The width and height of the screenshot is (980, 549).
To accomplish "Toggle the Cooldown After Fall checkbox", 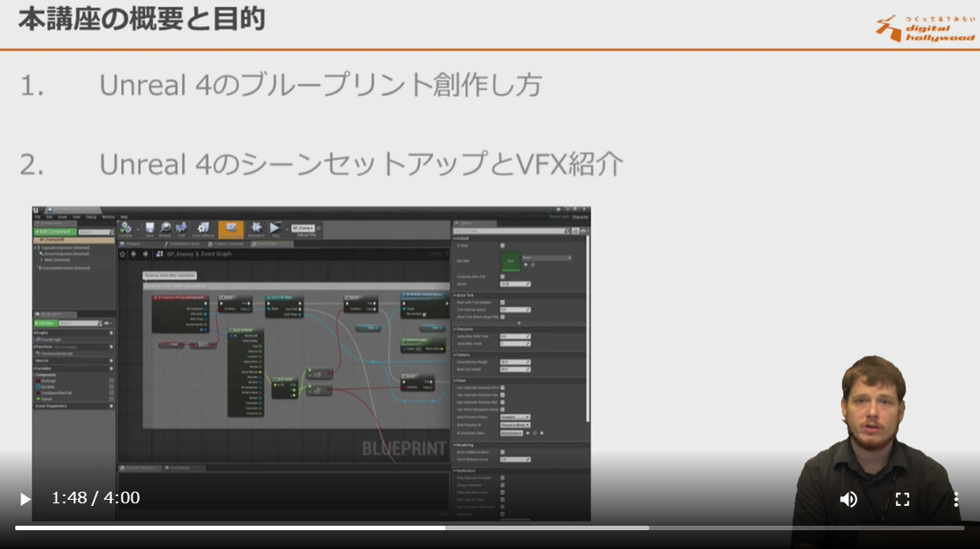I will pyautogui.click(x=503, y=277).
